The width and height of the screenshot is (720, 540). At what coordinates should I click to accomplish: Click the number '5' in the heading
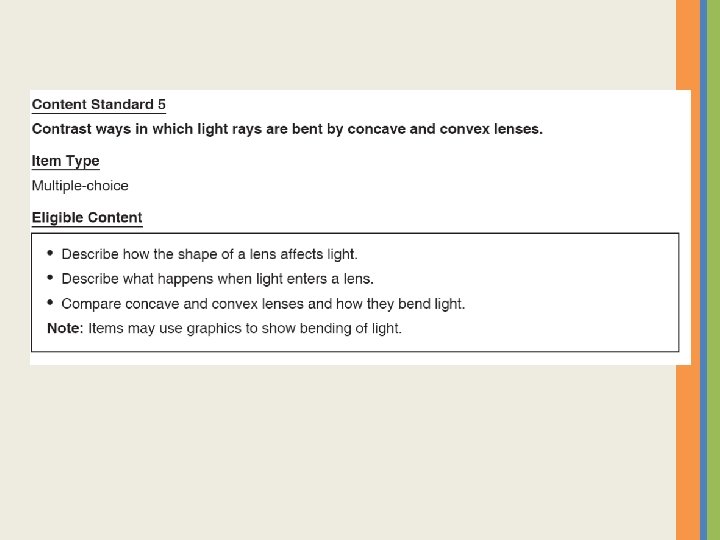click(x=161, y=104)
